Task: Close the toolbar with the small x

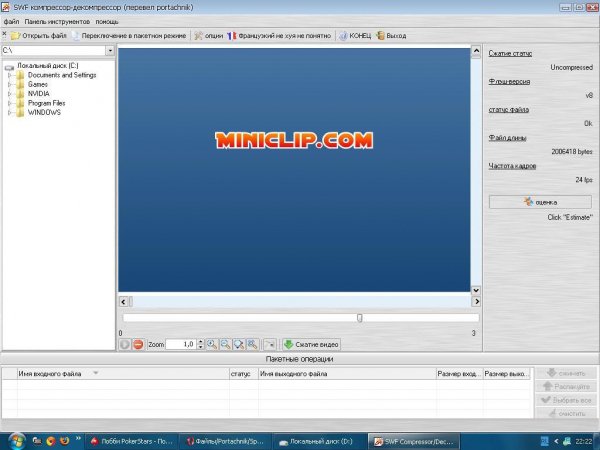Action: (x=4, y=34)
